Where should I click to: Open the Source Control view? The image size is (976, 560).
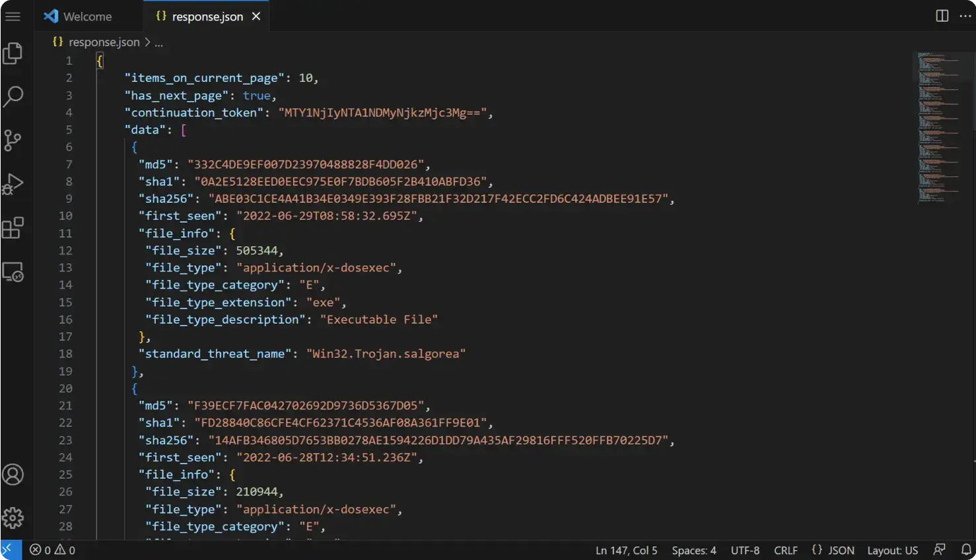pos(13,141)
